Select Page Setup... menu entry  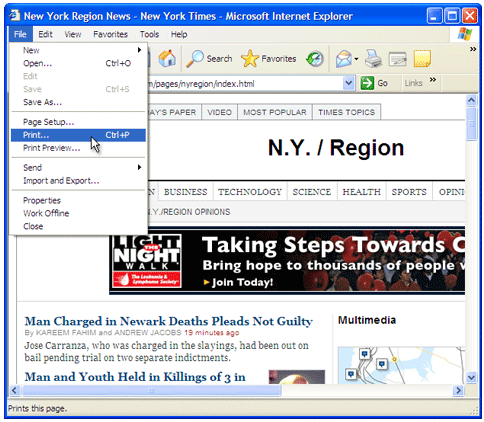coord(78,122)
